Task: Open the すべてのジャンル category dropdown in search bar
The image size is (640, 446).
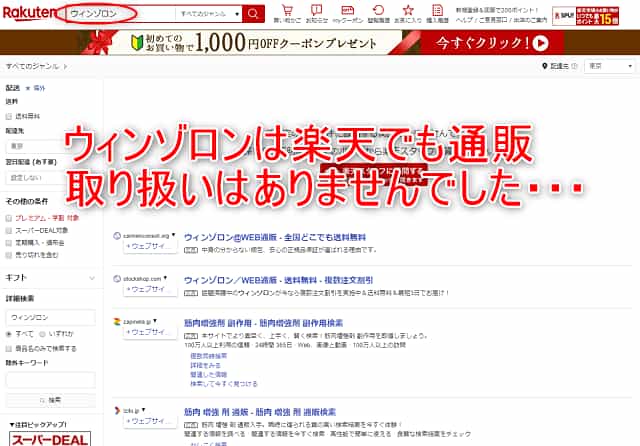Action: coord(209,14)
